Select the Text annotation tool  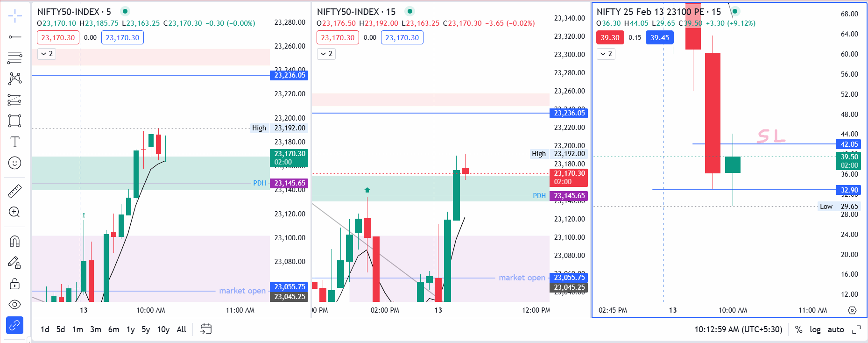(x=14, y=142)
